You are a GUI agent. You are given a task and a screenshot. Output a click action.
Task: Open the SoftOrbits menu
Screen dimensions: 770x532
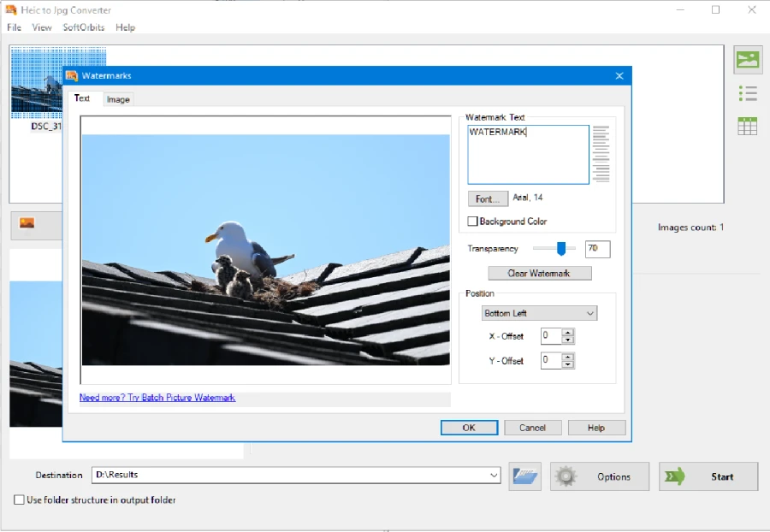point(84,27)
